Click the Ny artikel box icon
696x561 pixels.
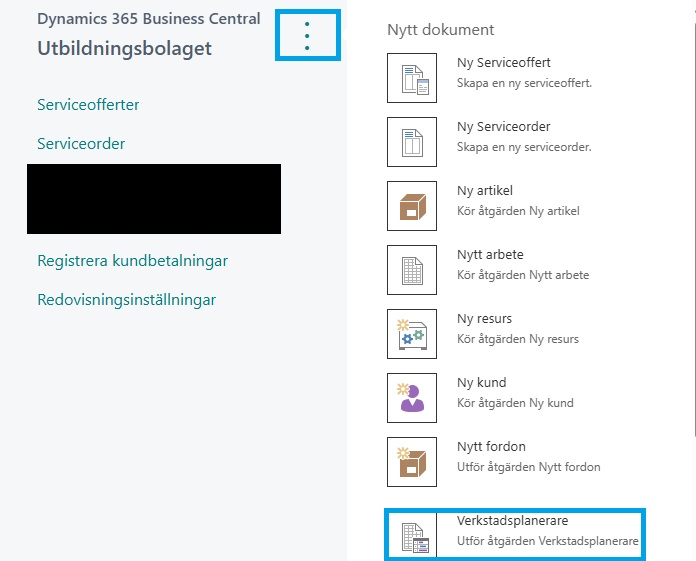click(412, 206)
